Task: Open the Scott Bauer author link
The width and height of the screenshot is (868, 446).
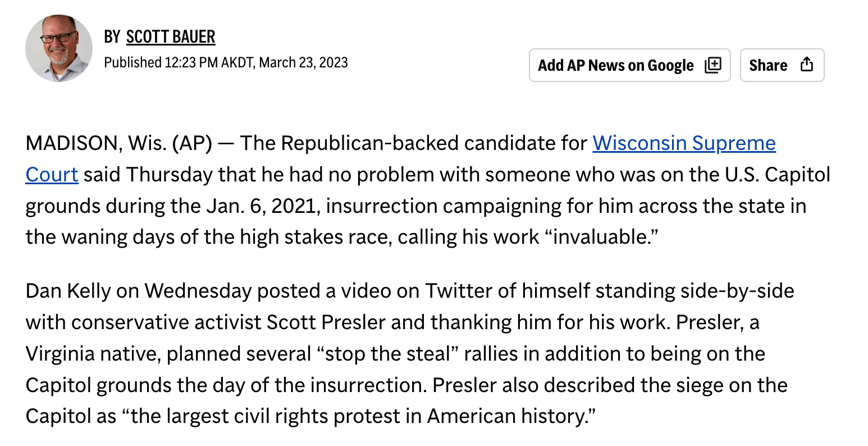Action: (171, 37)
